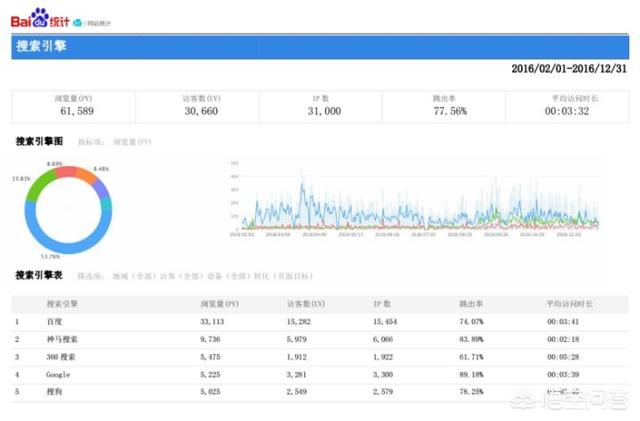Sort table by 浏览量(PV) column header
This screenshot has height=421, width=640.
tap(219, 300)
